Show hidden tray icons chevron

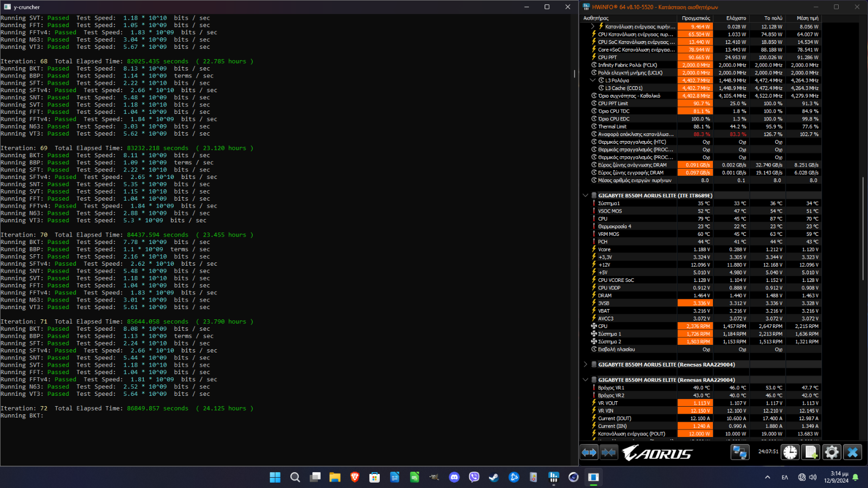point(767,477)
